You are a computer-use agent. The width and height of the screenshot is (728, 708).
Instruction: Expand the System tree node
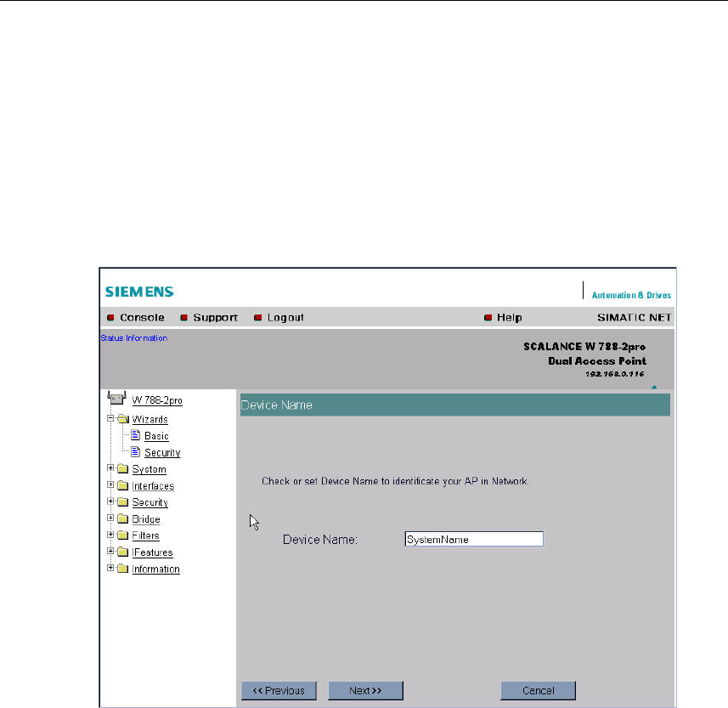(110, 467)
